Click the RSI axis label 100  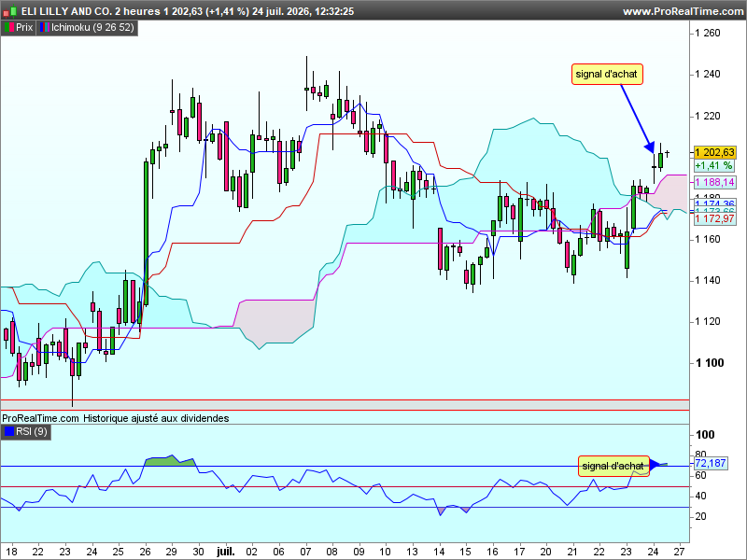coord(705,435)
